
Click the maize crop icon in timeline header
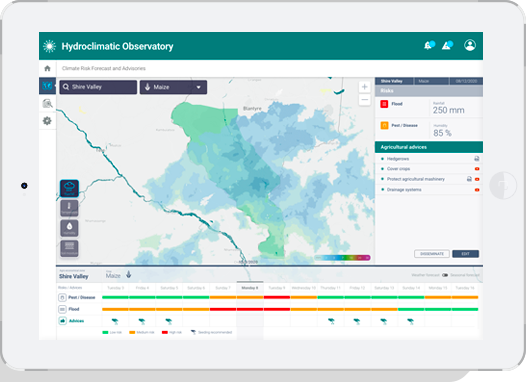point(128,275)
